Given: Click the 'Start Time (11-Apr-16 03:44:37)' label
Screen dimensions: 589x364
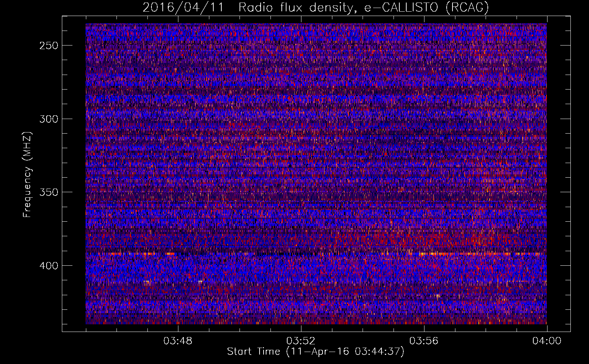Looking at the screenshot, I should click(316, 352).
